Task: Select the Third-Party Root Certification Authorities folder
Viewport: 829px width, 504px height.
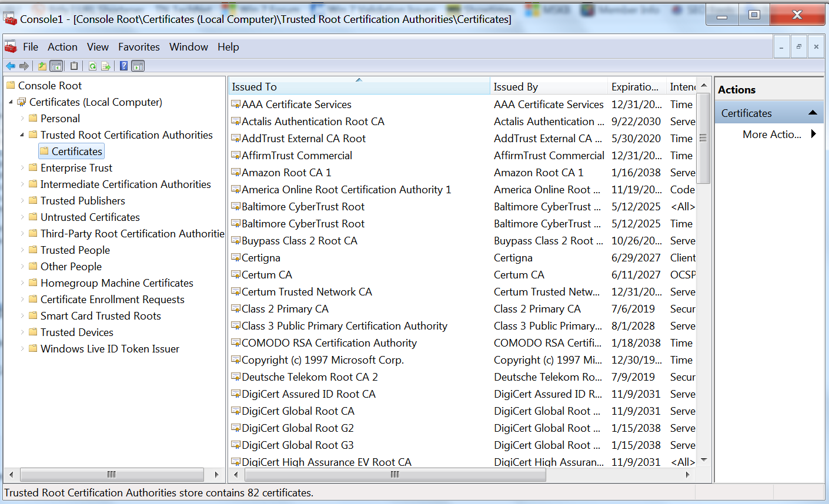Action: [132, 234]
